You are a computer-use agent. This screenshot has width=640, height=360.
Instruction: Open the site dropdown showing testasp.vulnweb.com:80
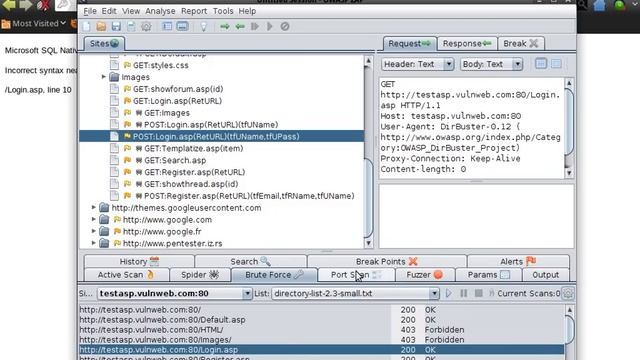coord(175,293)
